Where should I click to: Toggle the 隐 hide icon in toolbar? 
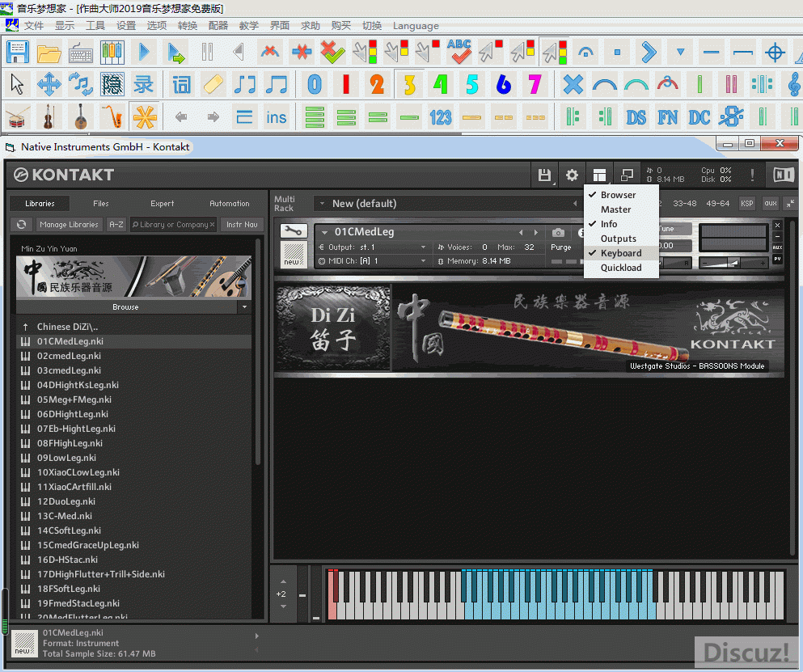[x=112, y=85]
